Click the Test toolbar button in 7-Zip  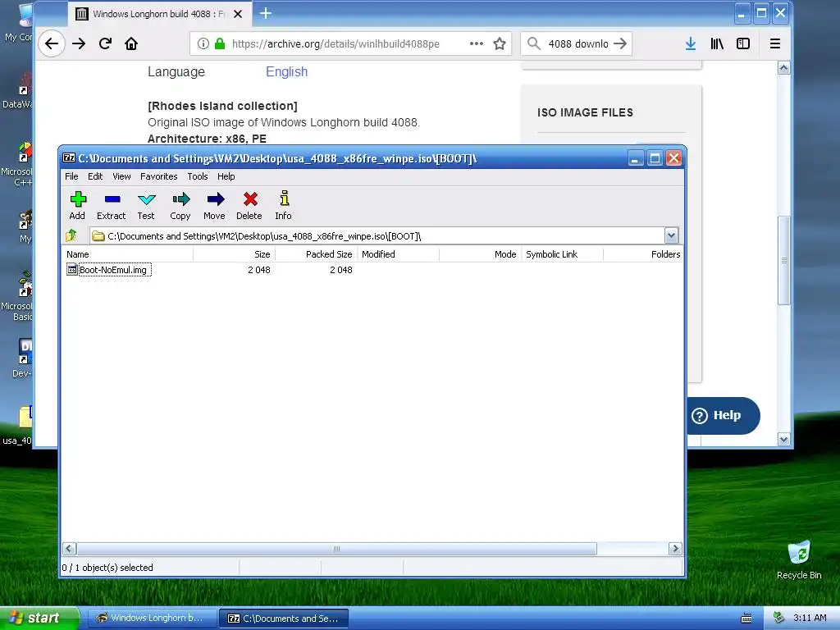tap(146, 206)
